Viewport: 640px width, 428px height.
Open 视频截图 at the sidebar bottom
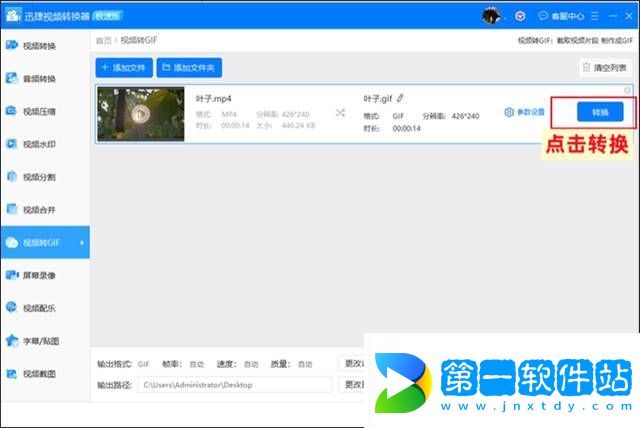point(39,374)
